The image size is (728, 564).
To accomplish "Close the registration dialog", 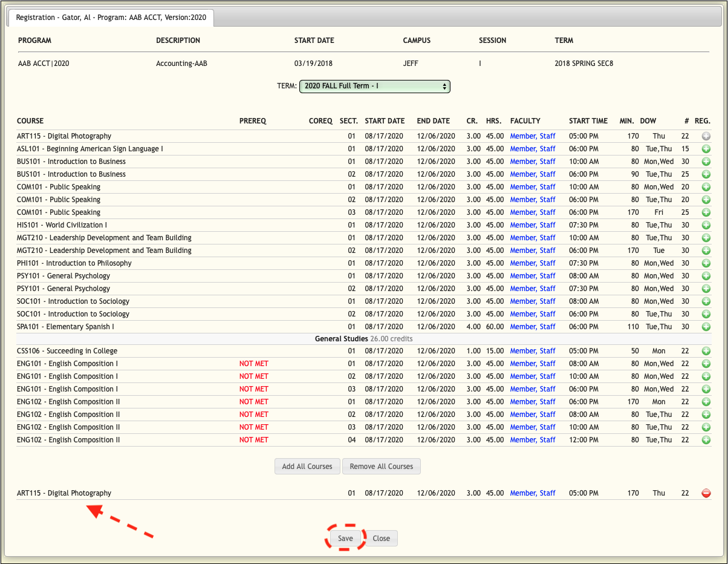I will click(x=381, y=539).
